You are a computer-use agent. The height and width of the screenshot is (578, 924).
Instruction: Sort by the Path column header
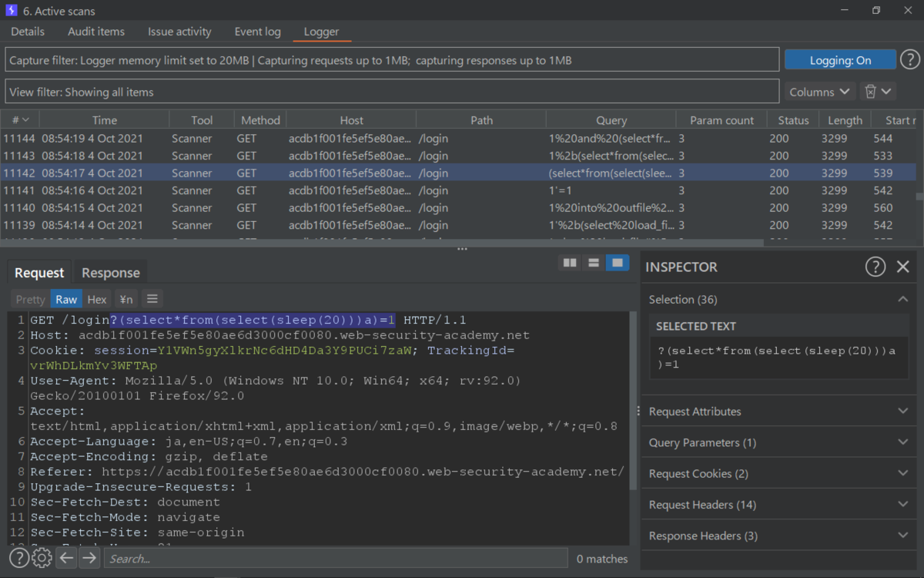[481, 120]
